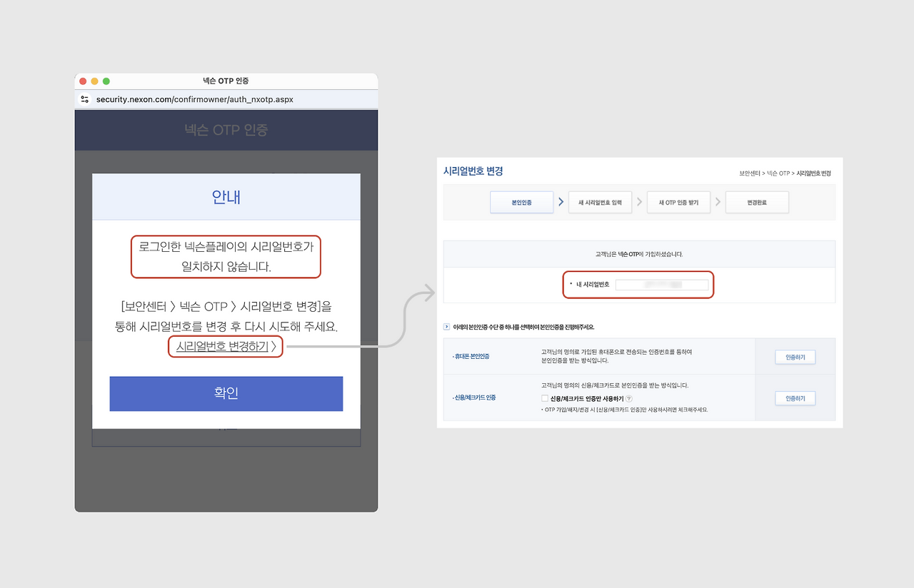Enable 신용/체크카드 인증만 사용하기 checkbox

coord(545,398)
